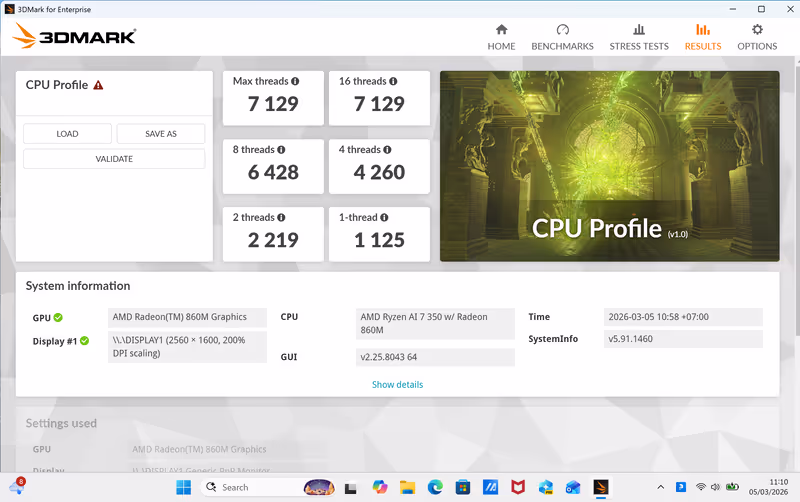Image resolution: width=800 pixels, height=502 pixels.
Task: Click the LOAD button
Action: tap(67, 134)
